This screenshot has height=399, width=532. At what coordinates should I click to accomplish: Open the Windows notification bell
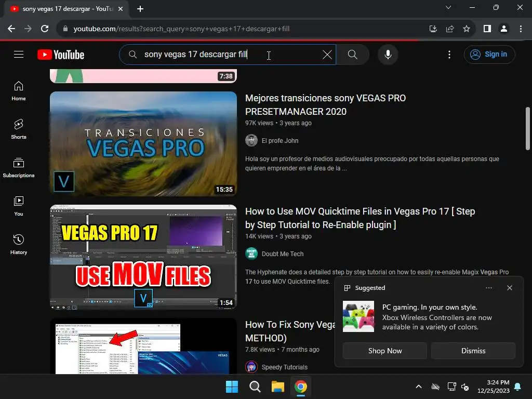coord(518,387)
